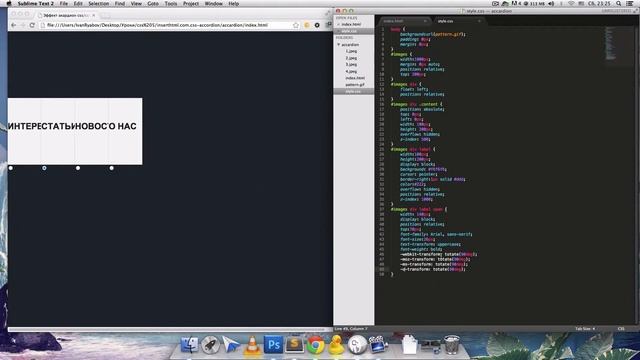
Task: Open the Project menu
Action: [191, 3]
